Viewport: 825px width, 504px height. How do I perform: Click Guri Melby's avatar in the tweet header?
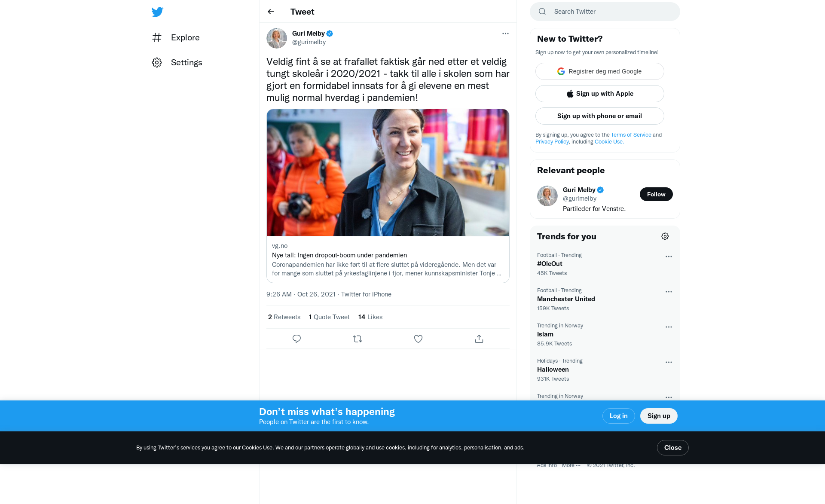click(277, 38)
